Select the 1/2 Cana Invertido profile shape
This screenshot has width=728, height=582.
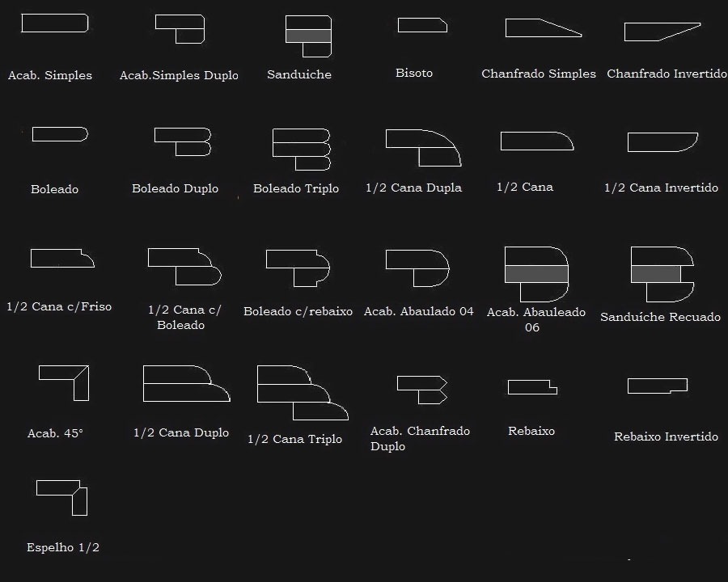[x=662, y=142]
